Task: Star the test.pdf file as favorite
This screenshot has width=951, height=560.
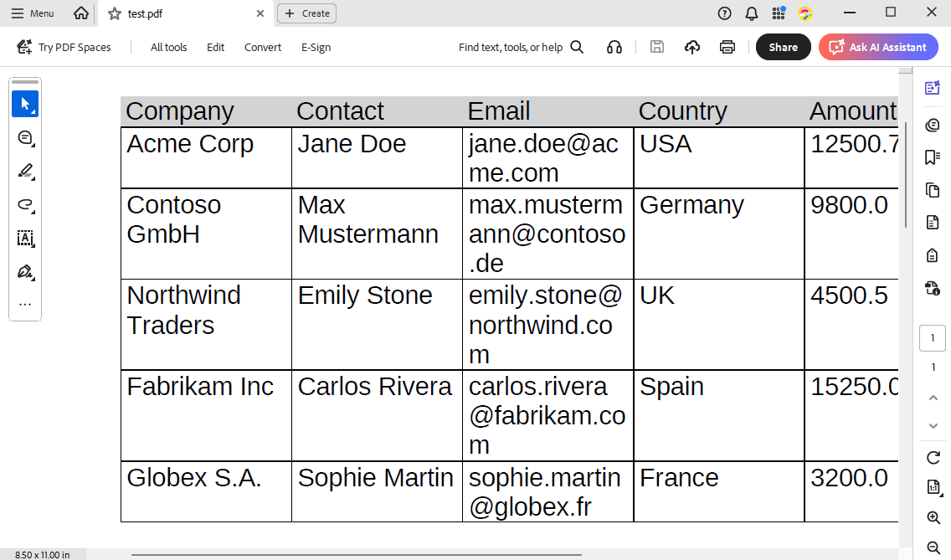Action: [115, 13]
